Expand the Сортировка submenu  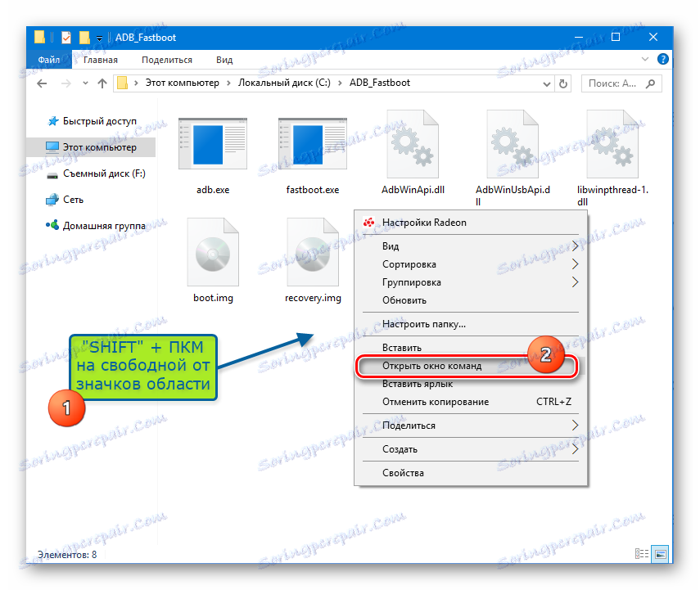coord(575,264)
